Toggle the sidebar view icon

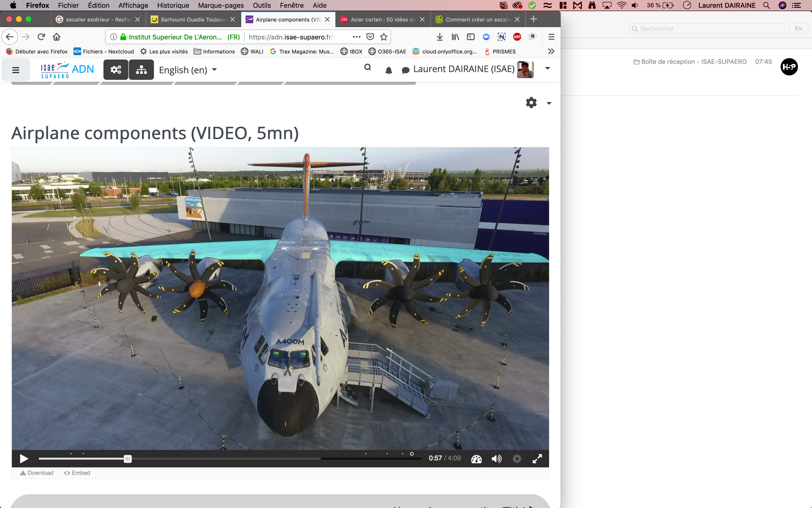[x=471, y=37]
